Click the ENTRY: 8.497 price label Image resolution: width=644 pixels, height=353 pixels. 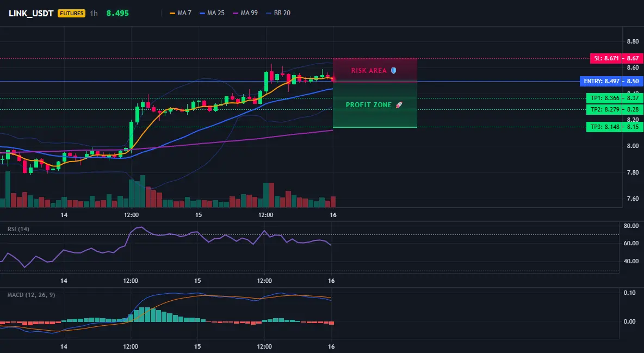tap(601, 82)
